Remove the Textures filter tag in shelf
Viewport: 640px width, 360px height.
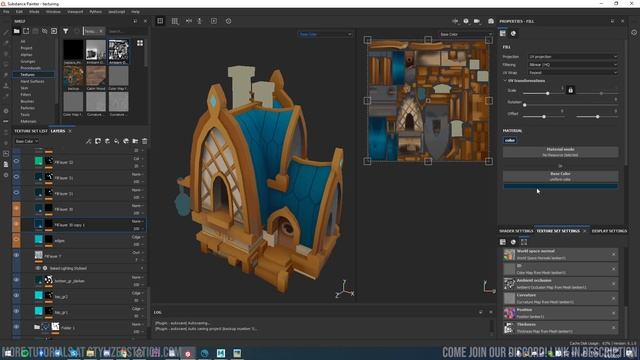[101, 31]
